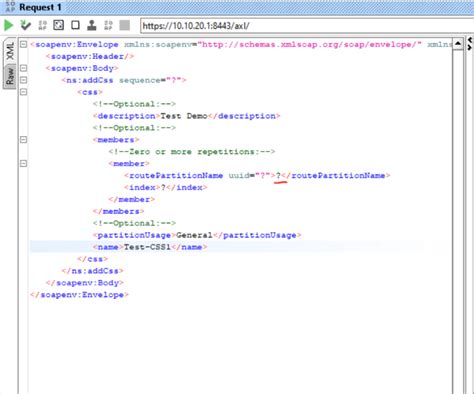Click the split-pane arrows at right edge
Viewport: 474px width, 394px height.
tap(470, 44)
